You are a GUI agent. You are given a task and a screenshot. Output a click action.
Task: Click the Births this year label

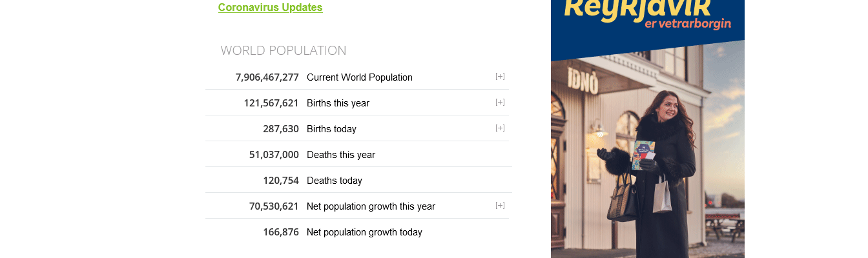338,103
